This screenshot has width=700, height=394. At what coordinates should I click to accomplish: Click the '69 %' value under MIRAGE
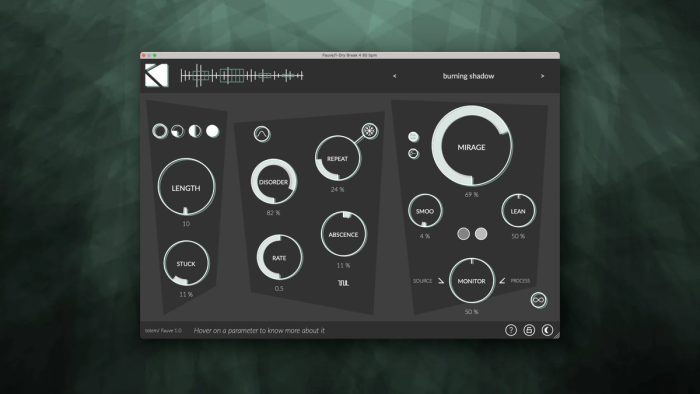pos(472,195)
